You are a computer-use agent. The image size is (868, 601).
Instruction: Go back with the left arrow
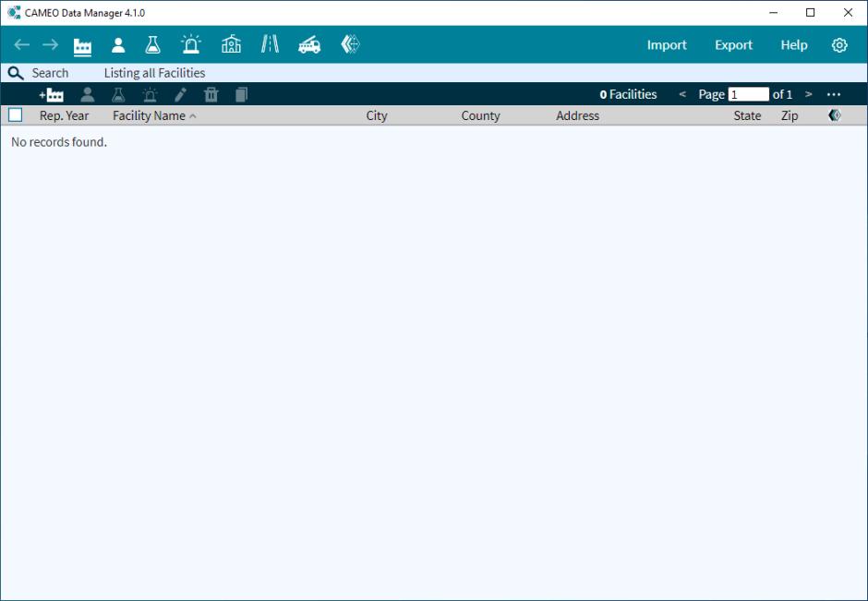pyautogui.click(x=21, y=45)
